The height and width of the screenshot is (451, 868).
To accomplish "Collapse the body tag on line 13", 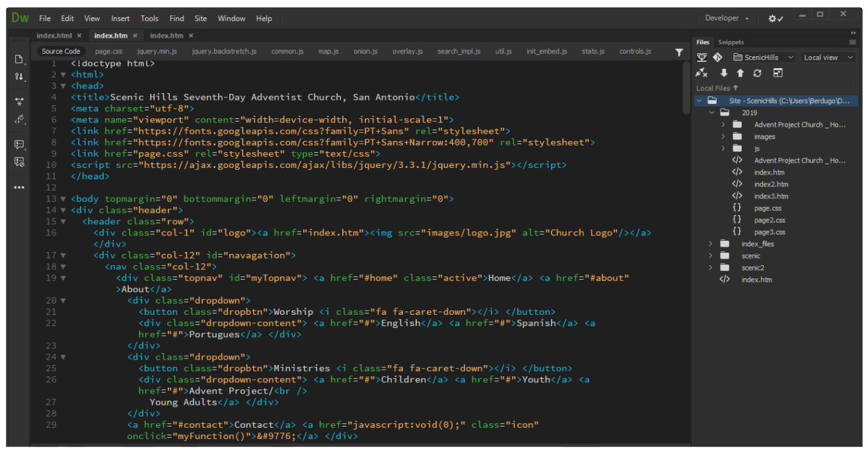I will point(63,198).
